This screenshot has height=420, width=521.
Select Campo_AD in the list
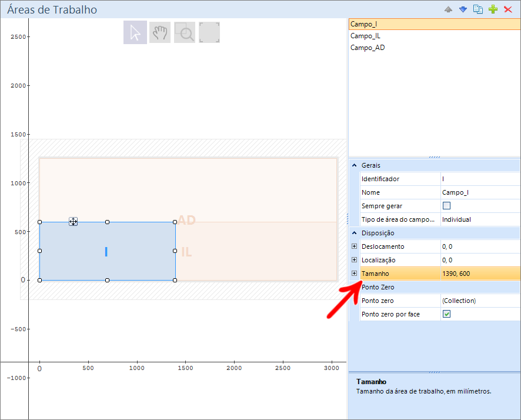[435, 48]
